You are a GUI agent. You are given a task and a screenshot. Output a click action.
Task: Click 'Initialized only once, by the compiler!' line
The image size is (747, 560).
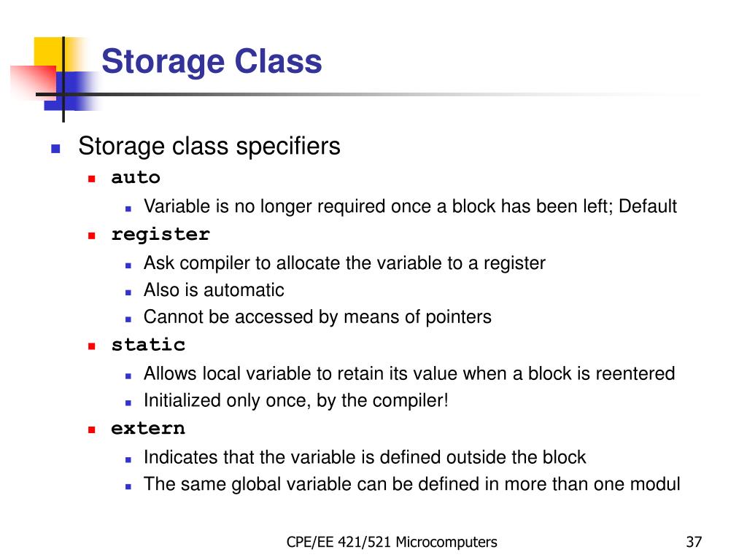point(296,401)
